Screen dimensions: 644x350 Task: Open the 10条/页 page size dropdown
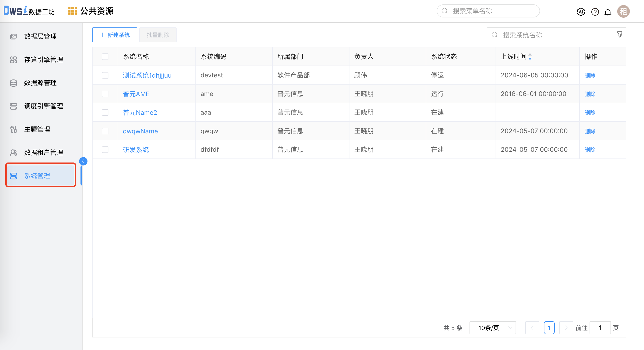(493, 327)
